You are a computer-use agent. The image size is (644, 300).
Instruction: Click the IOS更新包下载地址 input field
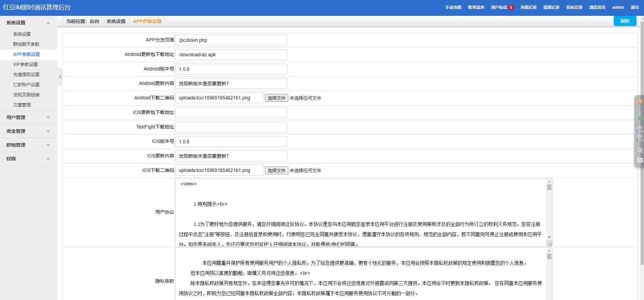pos(231,113)
